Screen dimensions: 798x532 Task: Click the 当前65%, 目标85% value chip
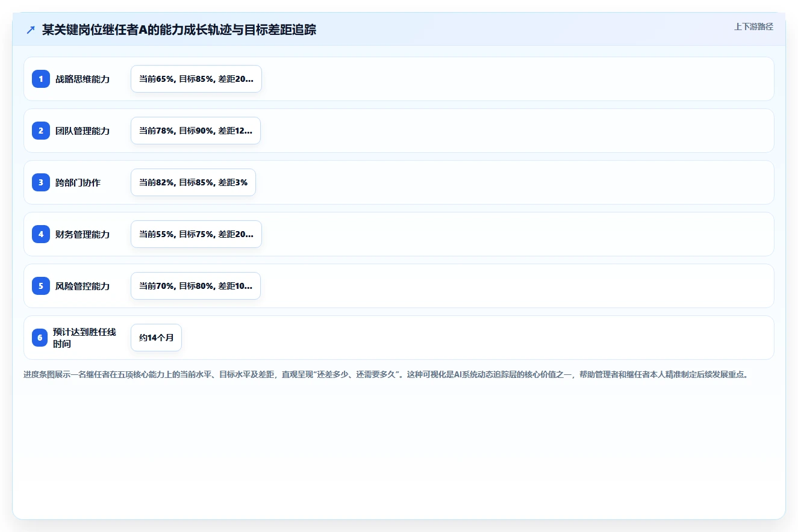coord(196,79)
